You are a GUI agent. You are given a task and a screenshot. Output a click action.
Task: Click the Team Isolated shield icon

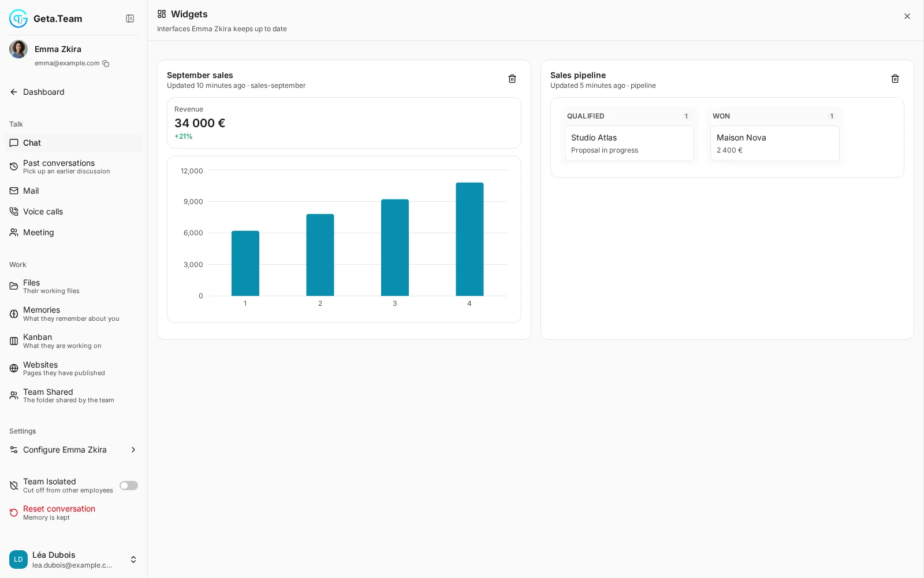pos(14,486)
